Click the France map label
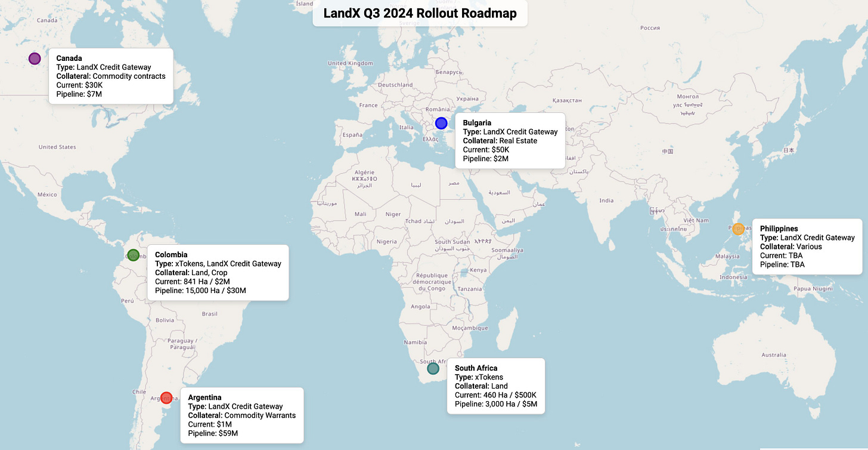This screenshot has height=450, width=868. [368, 105]
